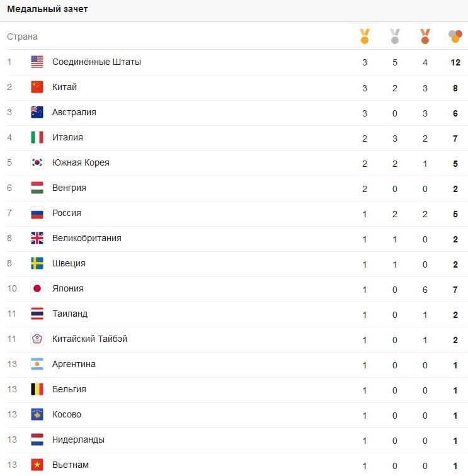
Task: Click the South Korea flag icon
Action: tap(37, 162)
